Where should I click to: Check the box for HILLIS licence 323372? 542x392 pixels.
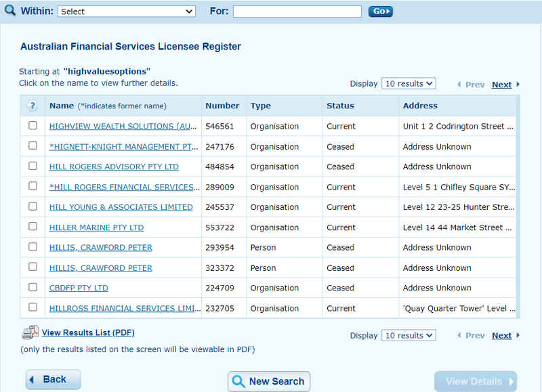pos(33,267)
